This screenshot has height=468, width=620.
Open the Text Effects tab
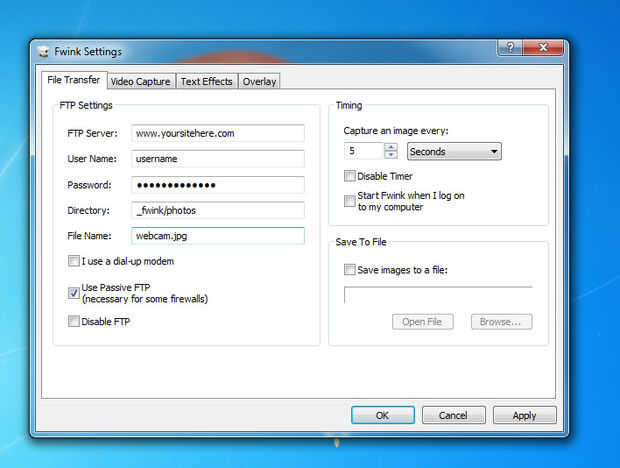(x=207, y=81)
